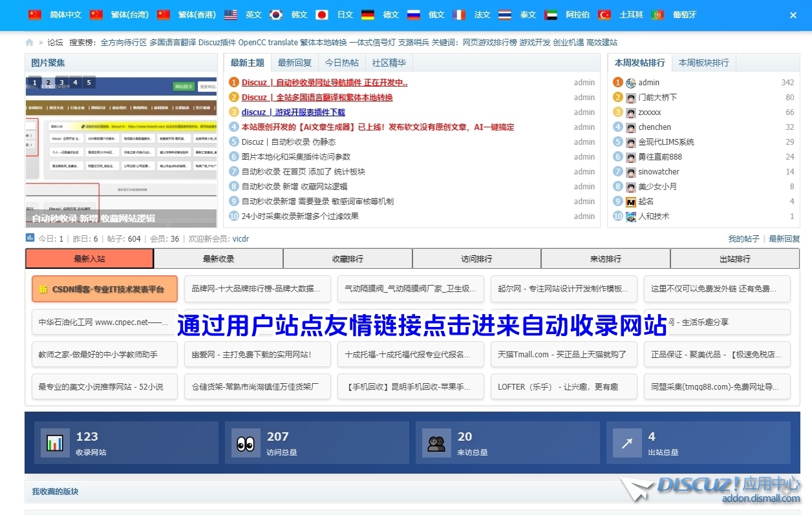
Task: Select the 访问排行 tab
Action: click(x=476, y=258)
